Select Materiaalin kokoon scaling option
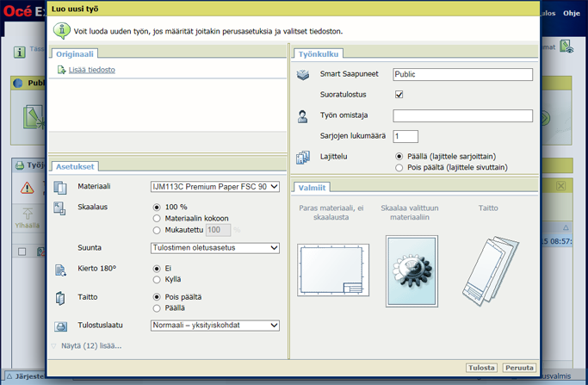The image size is (588, 385). [x=157, y=219]
